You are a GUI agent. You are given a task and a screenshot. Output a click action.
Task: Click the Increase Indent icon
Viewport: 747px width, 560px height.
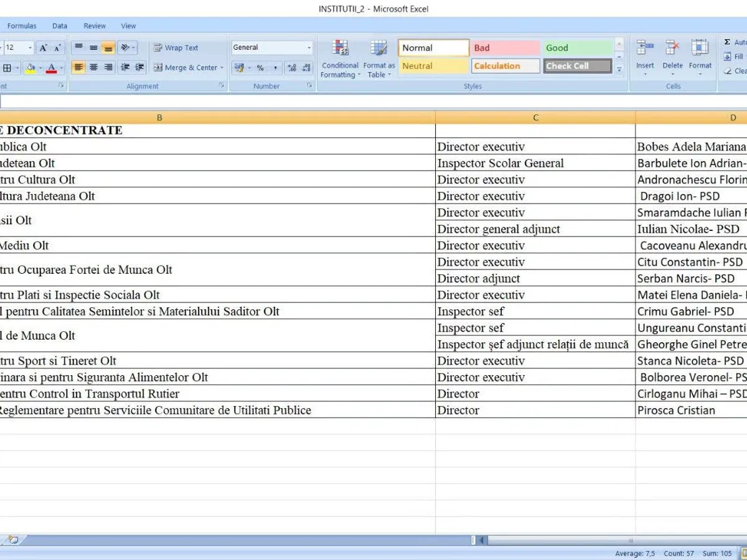(x=140, y=68)
